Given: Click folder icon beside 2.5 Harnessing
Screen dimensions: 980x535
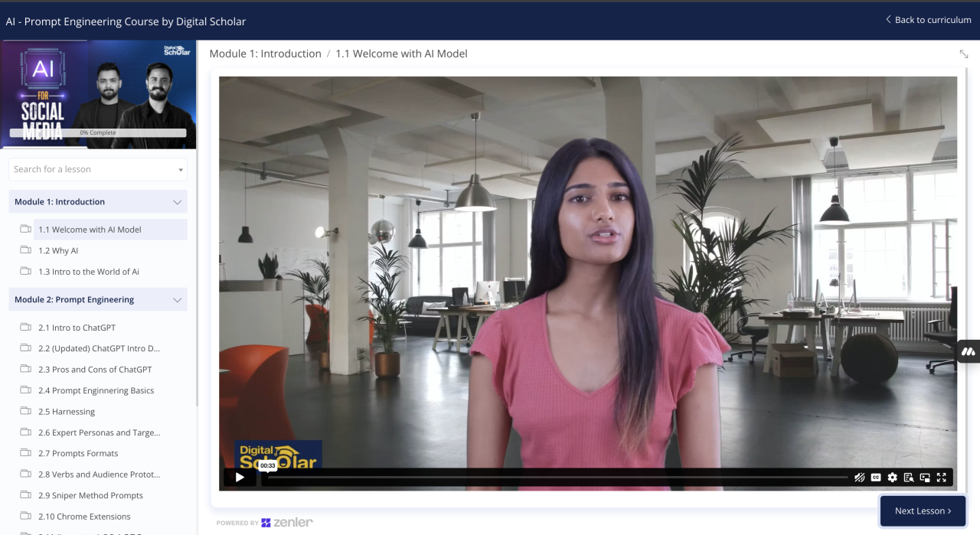Looking at the screenshot, I should 25,411.
